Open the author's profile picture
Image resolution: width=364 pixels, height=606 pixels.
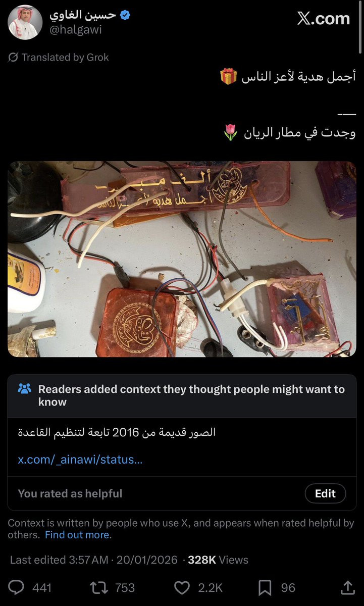(x=25, y=23)
